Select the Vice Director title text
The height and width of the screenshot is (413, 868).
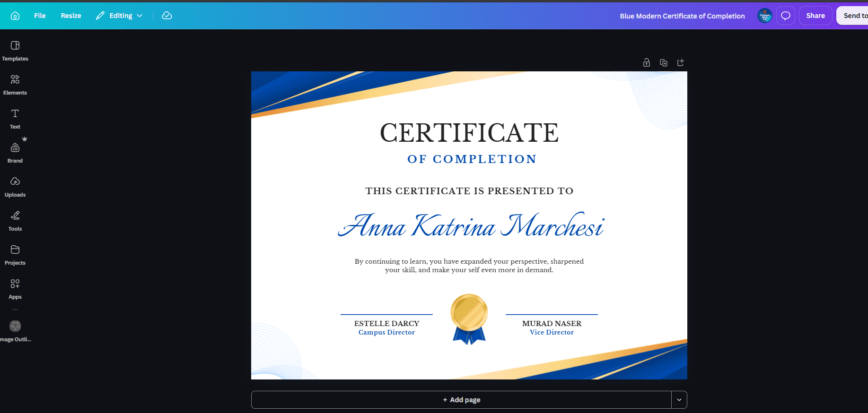(x=552, y=333)
